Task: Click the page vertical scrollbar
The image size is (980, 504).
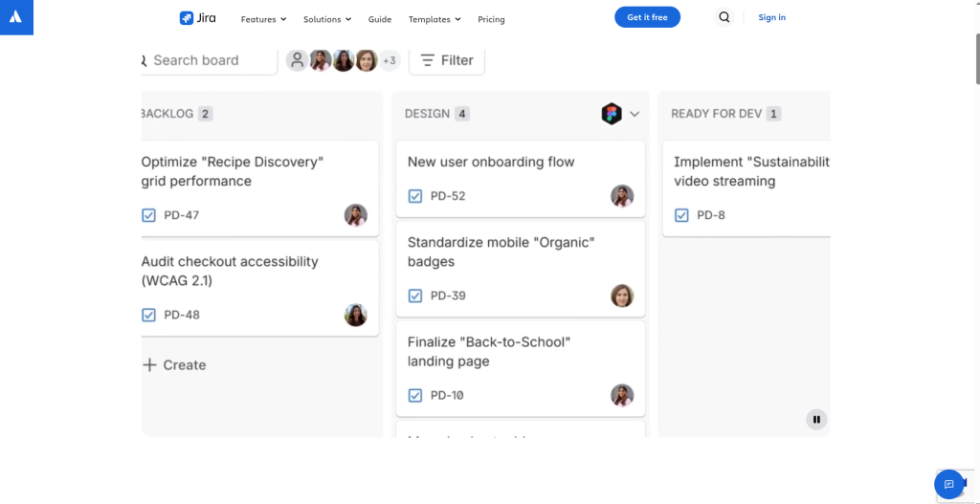Action: click(977, 60)
